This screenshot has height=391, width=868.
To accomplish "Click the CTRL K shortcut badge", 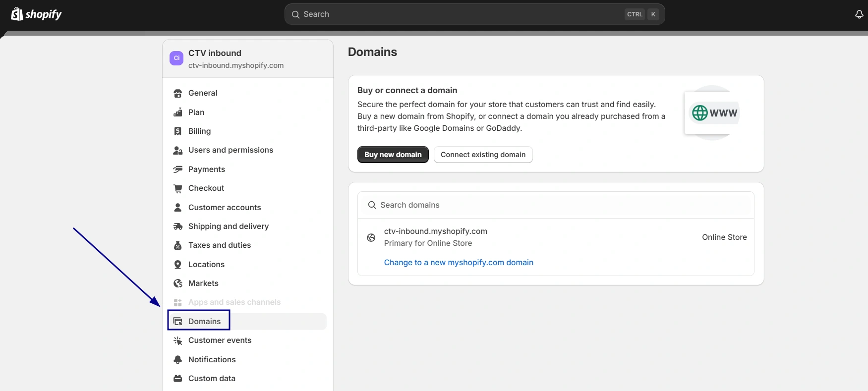I will point(642,14).
